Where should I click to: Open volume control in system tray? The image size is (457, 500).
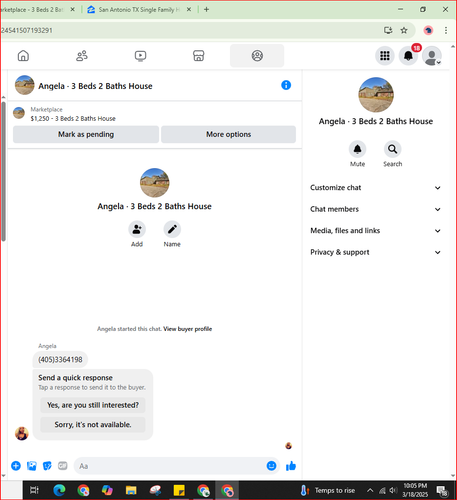[393, 490]
